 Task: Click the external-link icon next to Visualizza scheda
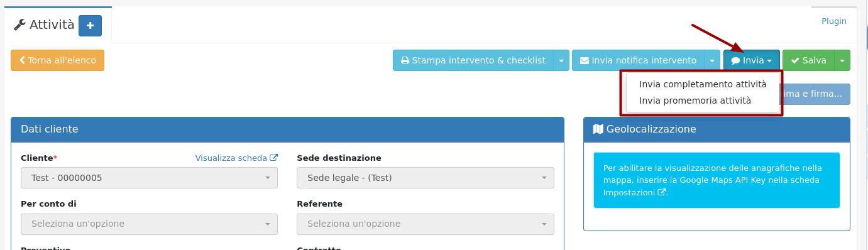click(273, 158)
